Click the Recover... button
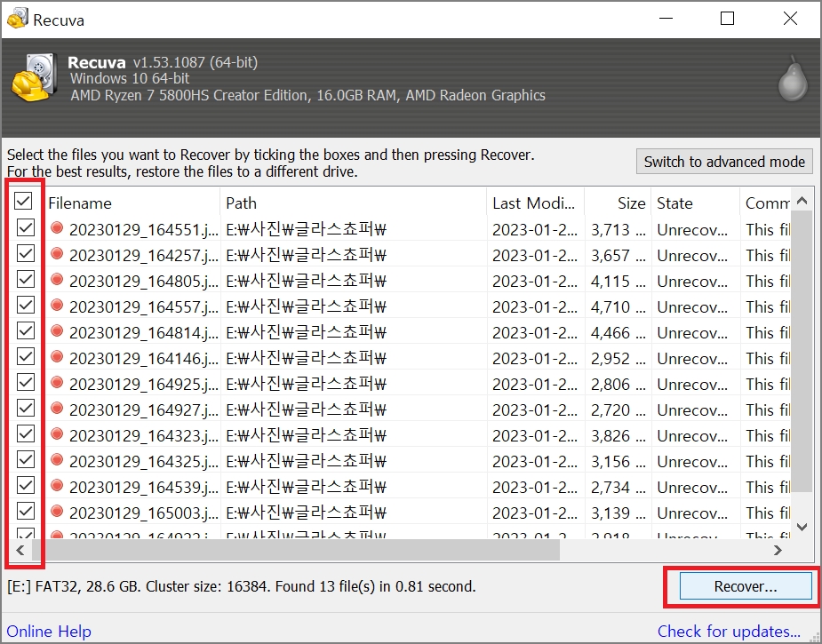Screen dimensions: 822x644 (x=746, y=586)
